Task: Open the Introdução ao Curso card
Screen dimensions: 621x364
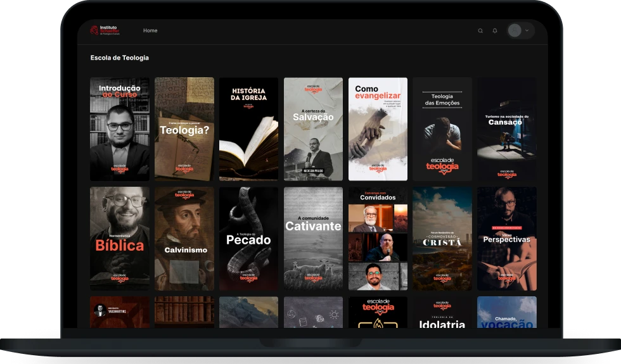Action: [x=120, y=129]
